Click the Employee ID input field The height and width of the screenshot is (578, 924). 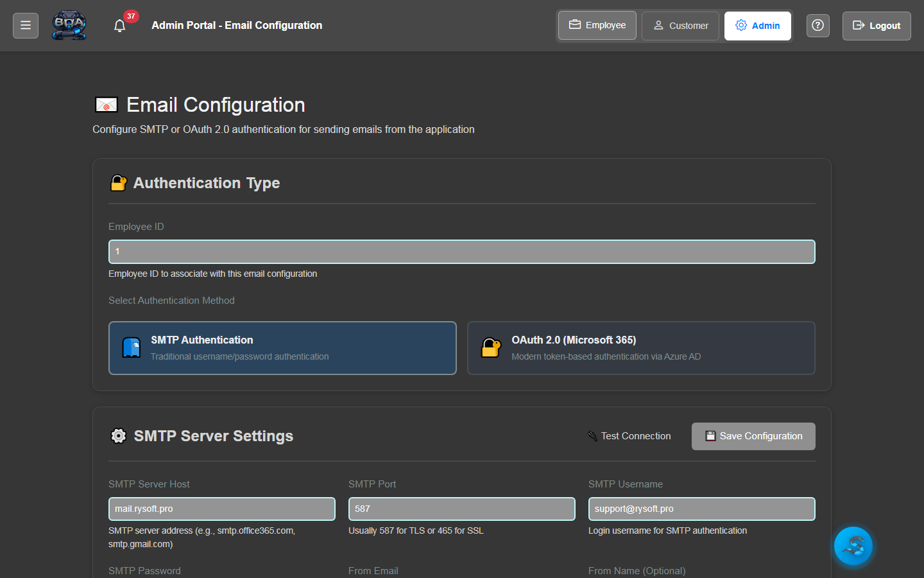tap(462, 252)
